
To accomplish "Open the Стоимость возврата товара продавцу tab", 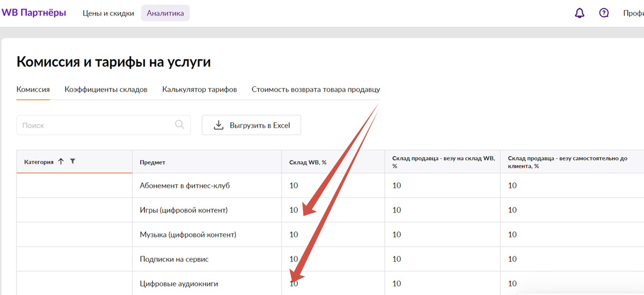I will (316, 90).
